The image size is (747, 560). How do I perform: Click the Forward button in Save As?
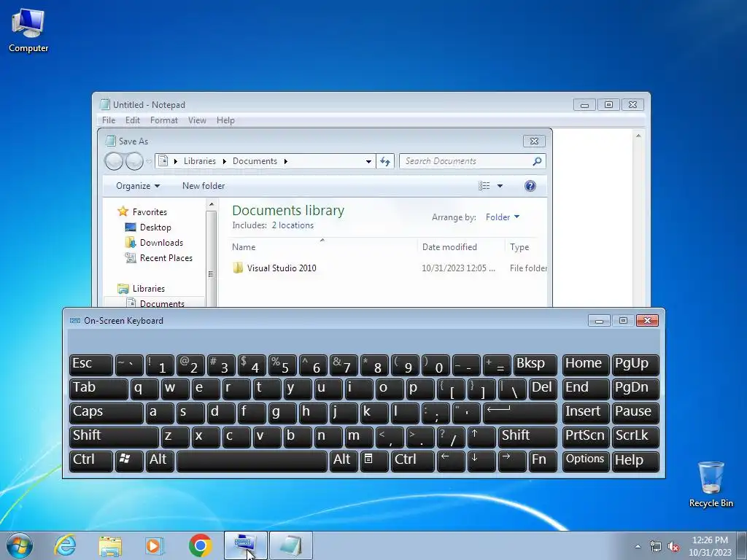point(134,161)
